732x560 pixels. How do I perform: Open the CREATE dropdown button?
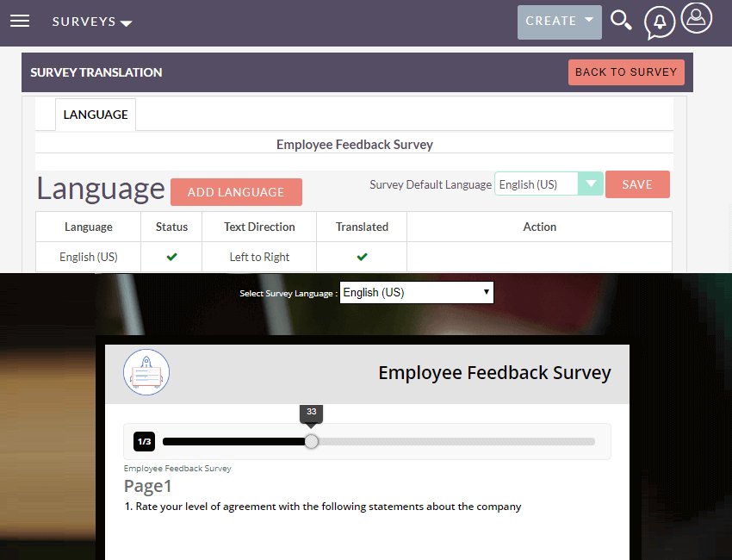point(559,22)
